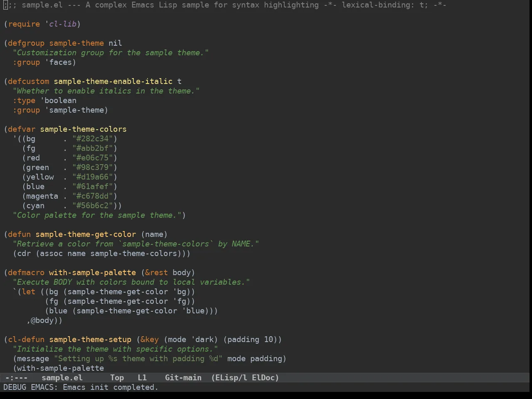532x399 pixels.
Task: Click the "#56b6c2" color string
Action: [x=92, y=206]
